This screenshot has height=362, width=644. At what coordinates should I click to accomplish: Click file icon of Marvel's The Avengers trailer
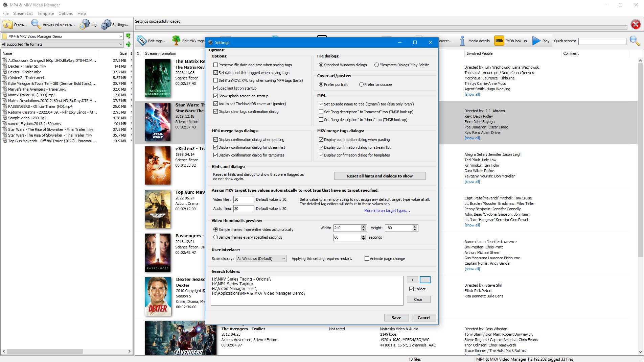pyautogui.click(x=5, y=89)
